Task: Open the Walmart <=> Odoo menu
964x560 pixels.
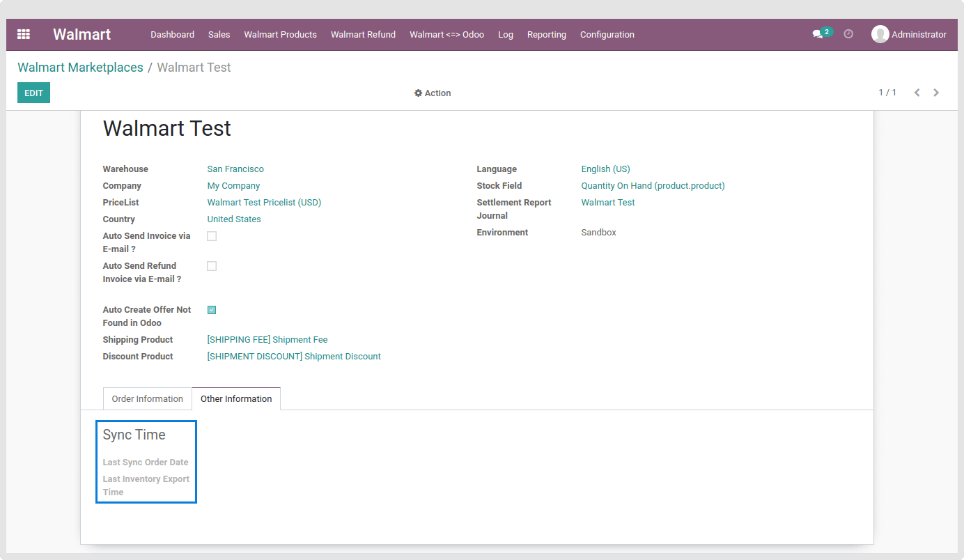Action: coord(446,34)
